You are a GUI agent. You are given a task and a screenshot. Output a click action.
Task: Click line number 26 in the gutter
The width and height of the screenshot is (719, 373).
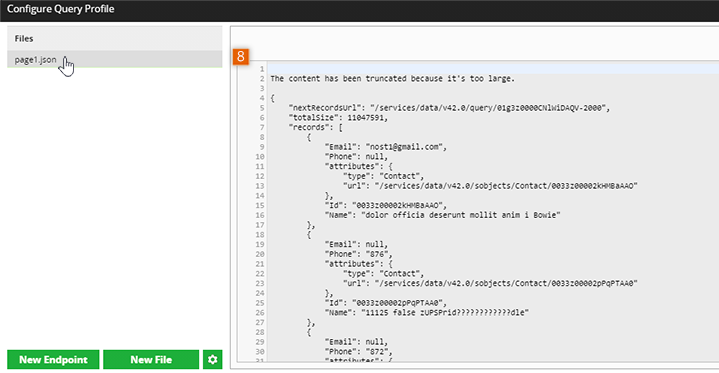pyautogui.click(x=260, y=312)
